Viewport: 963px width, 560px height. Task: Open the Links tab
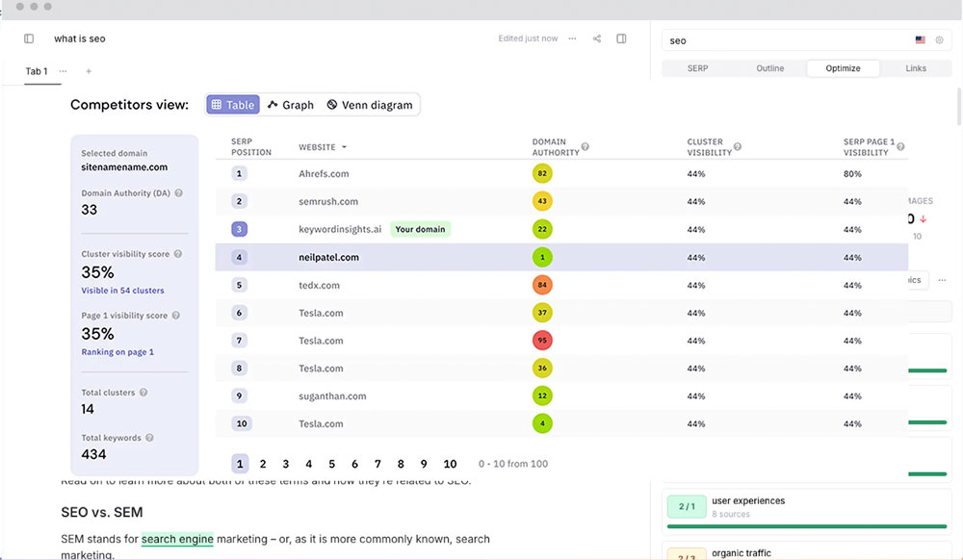click(916, 68)
